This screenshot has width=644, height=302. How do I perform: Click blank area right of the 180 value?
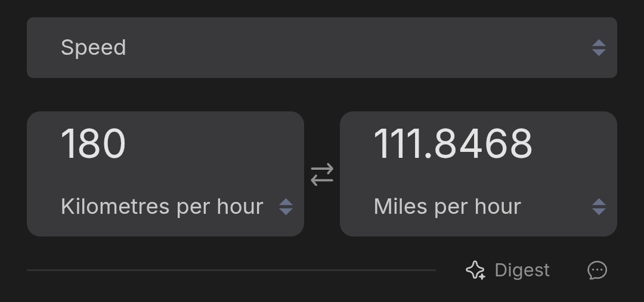[x=227, y=144]
